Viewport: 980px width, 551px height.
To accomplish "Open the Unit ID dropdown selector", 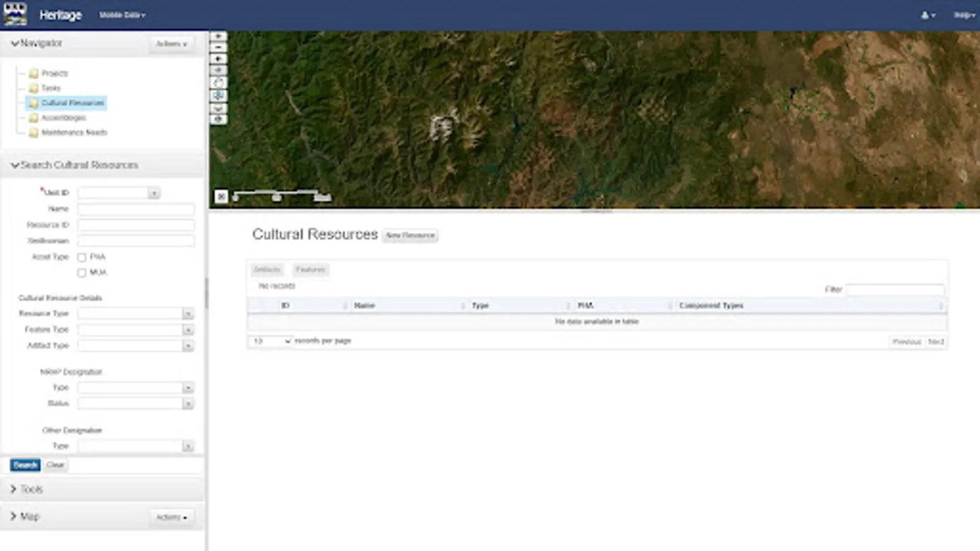I will [x=154, y=192].
